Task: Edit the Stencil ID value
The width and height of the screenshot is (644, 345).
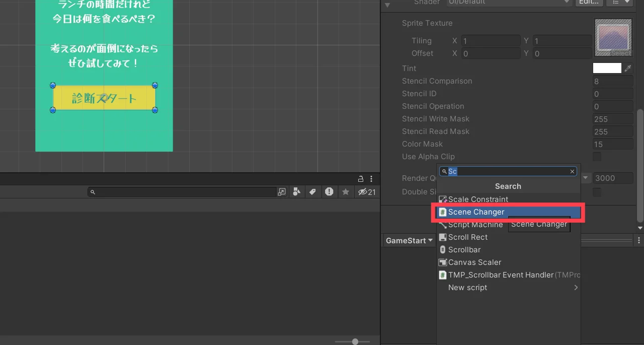Action: click(x=613, y=94)
